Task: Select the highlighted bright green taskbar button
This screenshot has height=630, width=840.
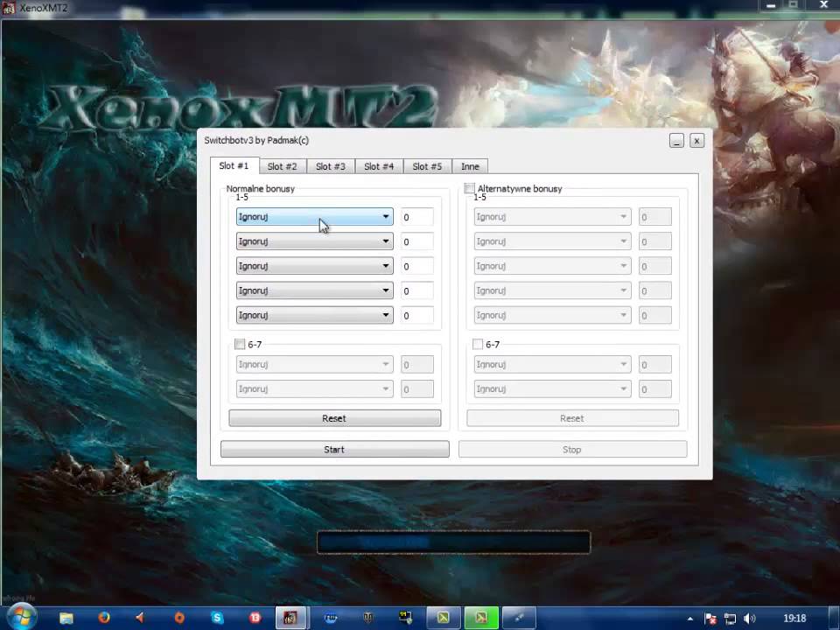Action: 481,619
